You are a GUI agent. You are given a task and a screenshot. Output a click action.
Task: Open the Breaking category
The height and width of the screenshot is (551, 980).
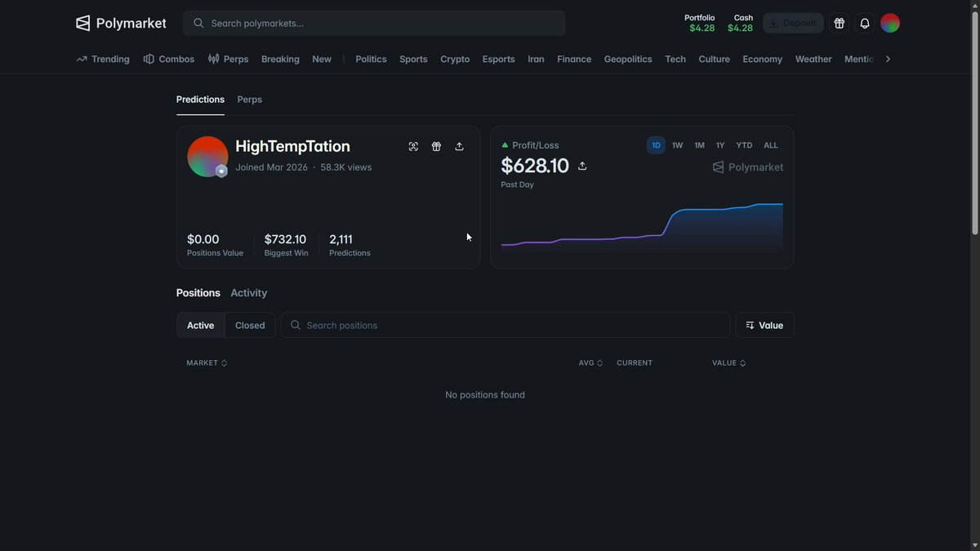click(280, 59)
